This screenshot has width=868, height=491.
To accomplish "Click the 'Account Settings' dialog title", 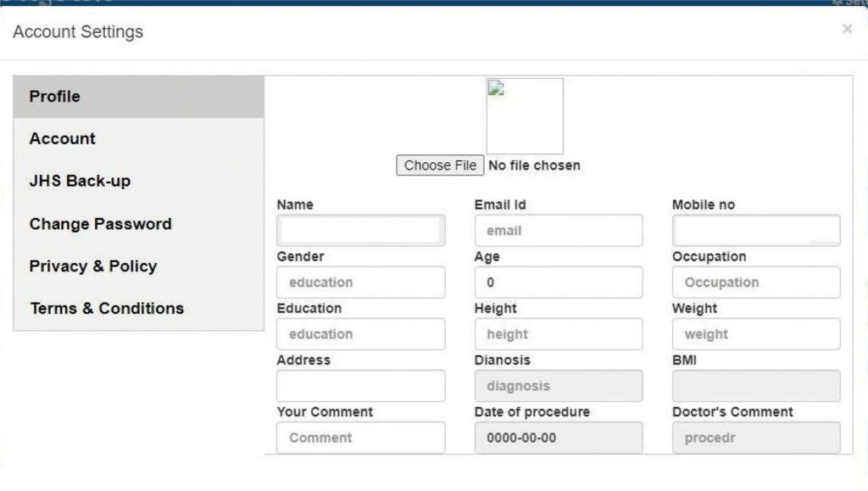I will (x=78, y=32).
